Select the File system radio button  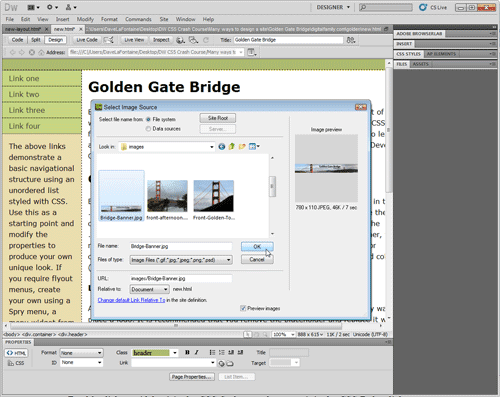pyautogui.click(x=148, y=119)
